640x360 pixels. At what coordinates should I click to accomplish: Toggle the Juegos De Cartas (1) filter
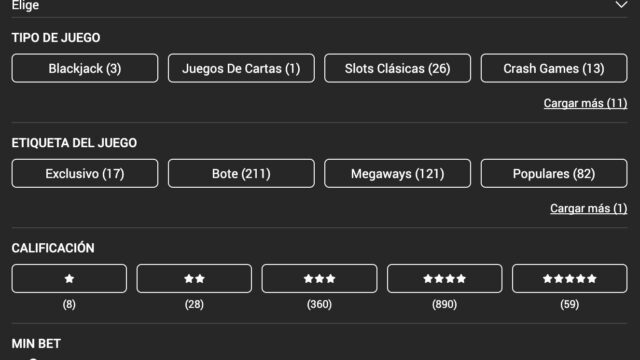tap(241, 68)
